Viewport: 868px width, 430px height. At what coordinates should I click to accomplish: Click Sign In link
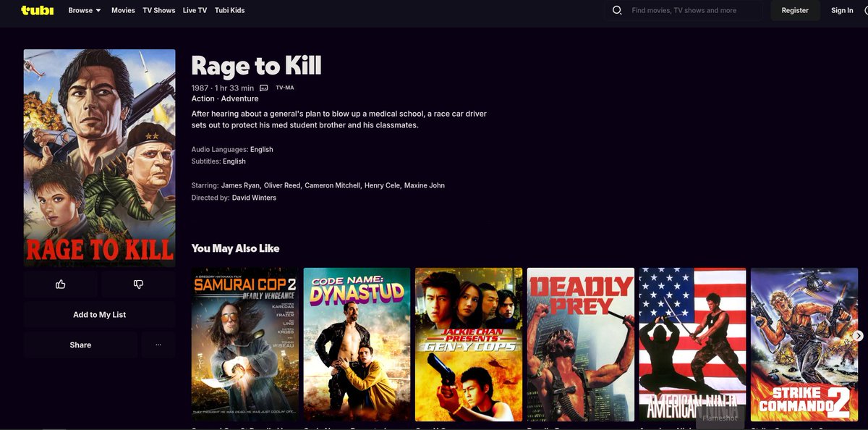pos(842,10)
